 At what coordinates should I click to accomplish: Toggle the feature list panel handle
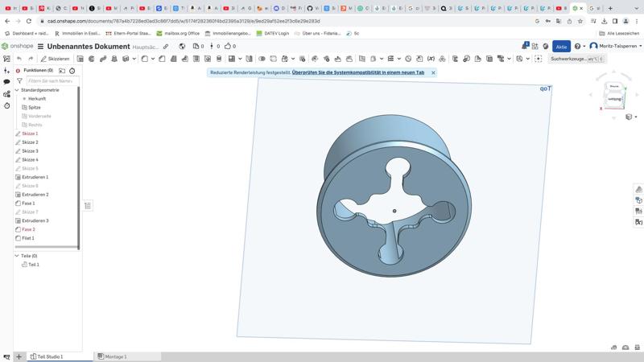click(88, 206)
